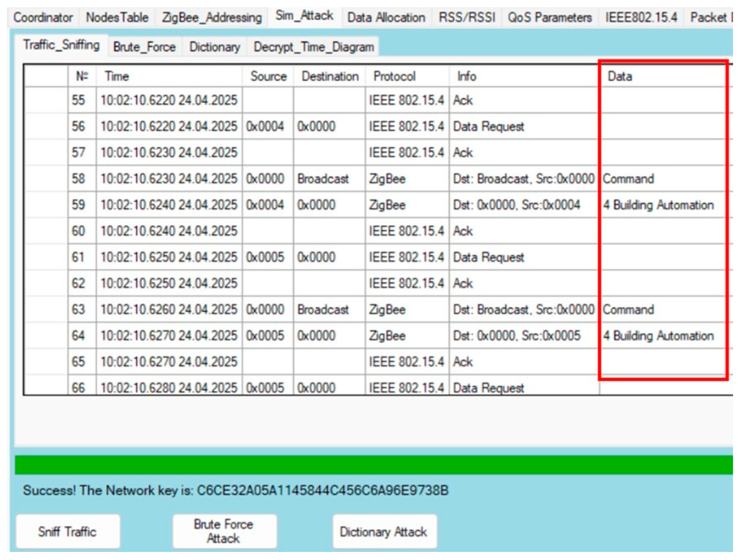Show the Decrypt_Time_Diagram sub-tab
The width and height of the screenshot is (738, 560).
[314, 47]
